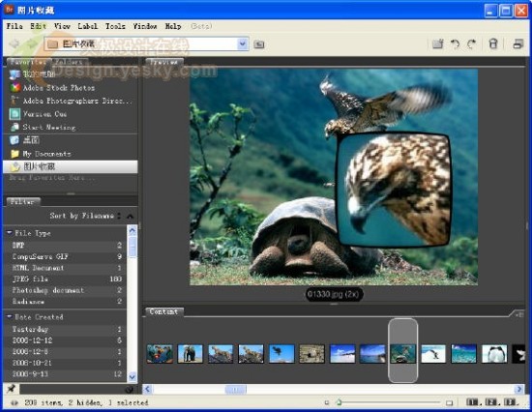The width and height of the screenshot is (532, 412).
Task: Open the Tools menu
Action: click(115, 26)
